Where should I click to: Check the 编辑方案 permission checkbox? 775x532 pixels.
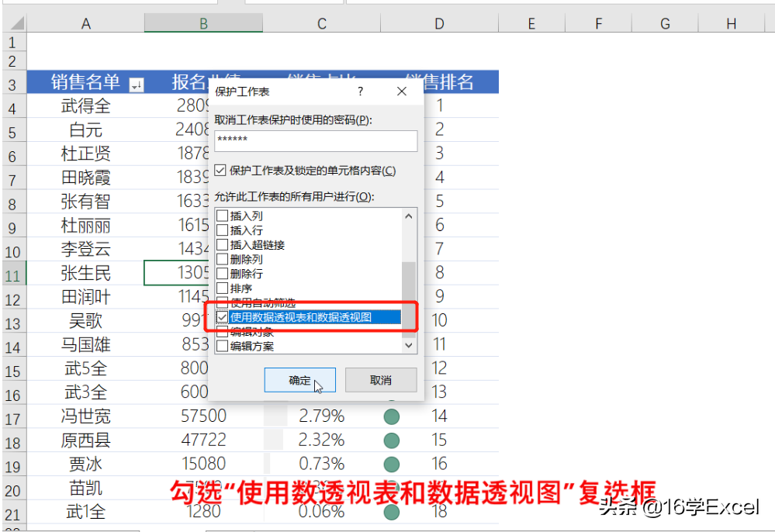[x=223, y=346]
